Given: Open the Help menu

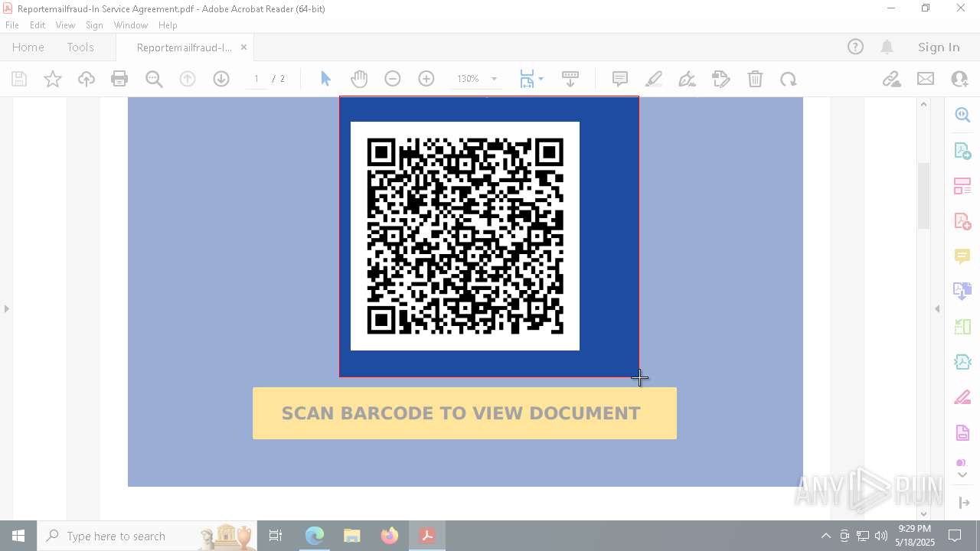Looking at the screenshot, I should tap(168, 25).
